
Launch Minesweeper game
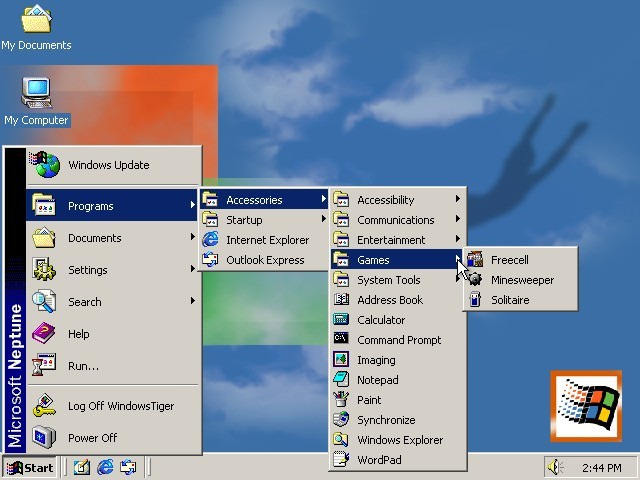click(520, 280)
